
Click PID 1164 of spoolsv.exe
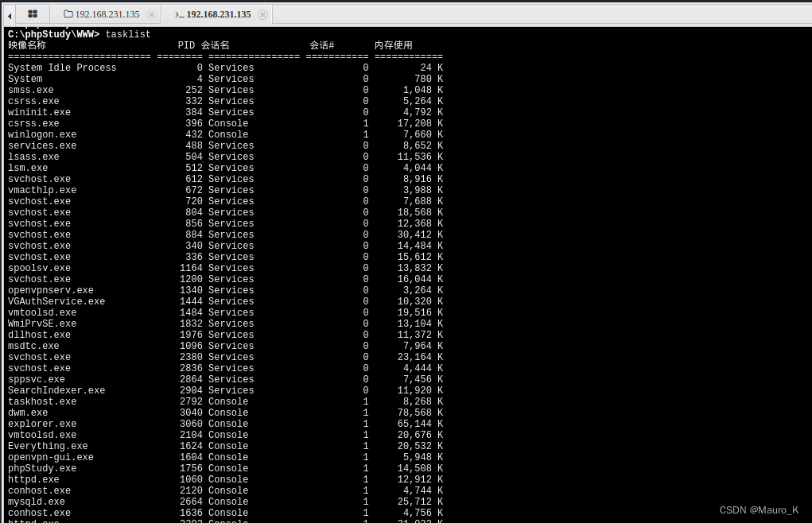(x=191, y=268)
